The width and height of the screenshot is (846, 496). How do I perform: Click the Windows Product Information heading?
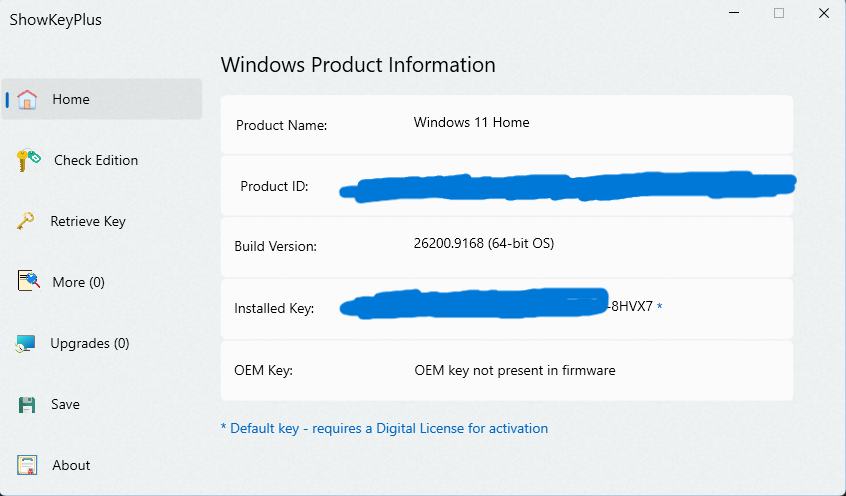(358, 65)
